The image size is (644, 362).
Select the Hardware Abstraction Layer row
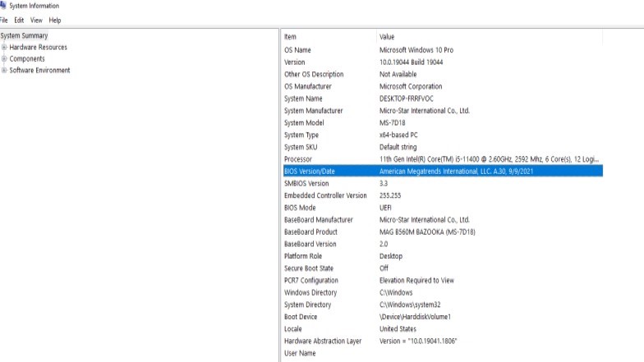click(444, 341)
